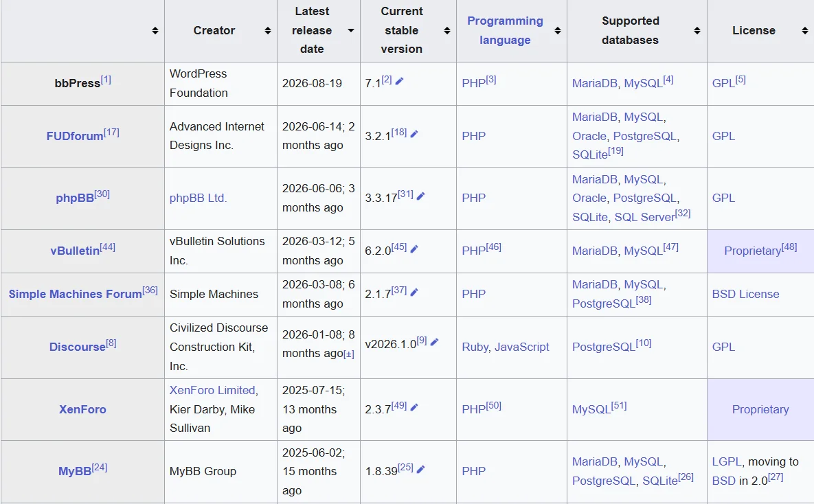This screenshot has height=504, width=814.
Task: Click MariaDB link in bbPress row
Action: (x=594, y=83)
